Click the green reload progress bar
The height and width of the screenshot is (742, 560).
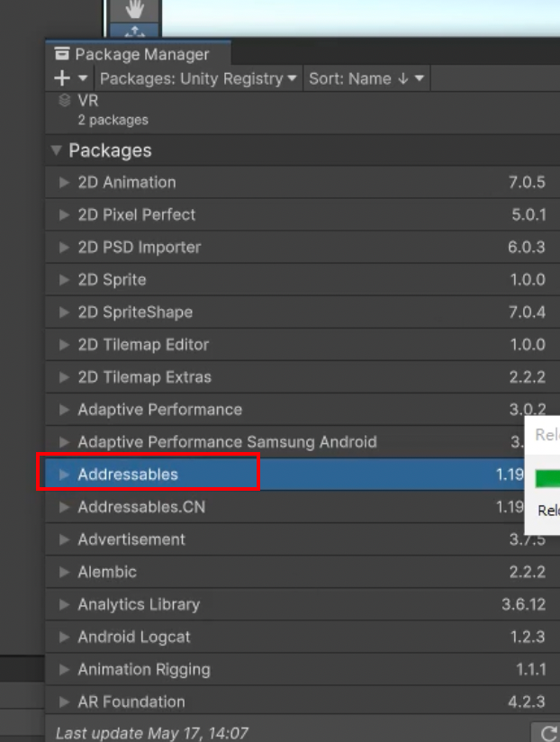547,478
